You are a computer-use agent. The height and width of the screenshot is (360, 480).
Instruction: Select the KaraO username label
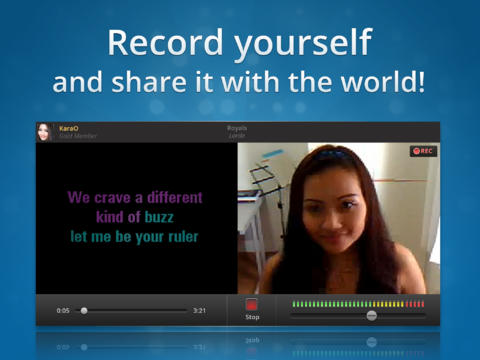(x=69, y=128)
